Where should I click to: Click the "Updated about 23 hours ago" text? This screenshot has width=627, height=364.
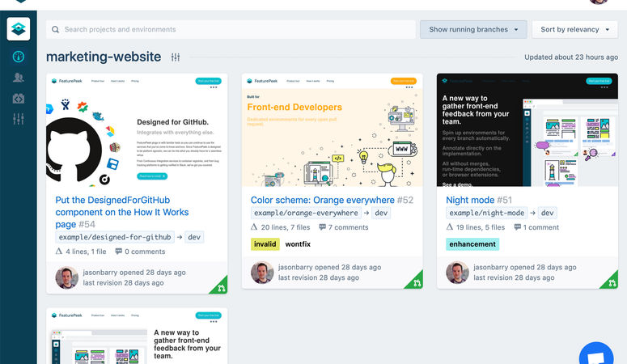571,57
